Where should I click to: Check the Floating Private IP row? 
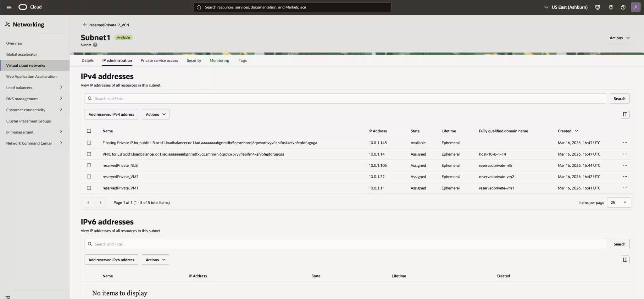click(x=89, y=143)
